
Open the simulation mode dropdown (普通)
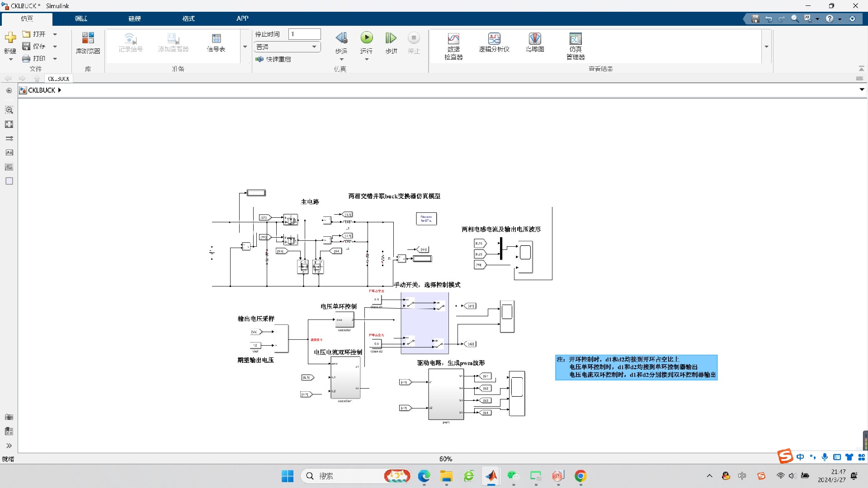point(288,47)
